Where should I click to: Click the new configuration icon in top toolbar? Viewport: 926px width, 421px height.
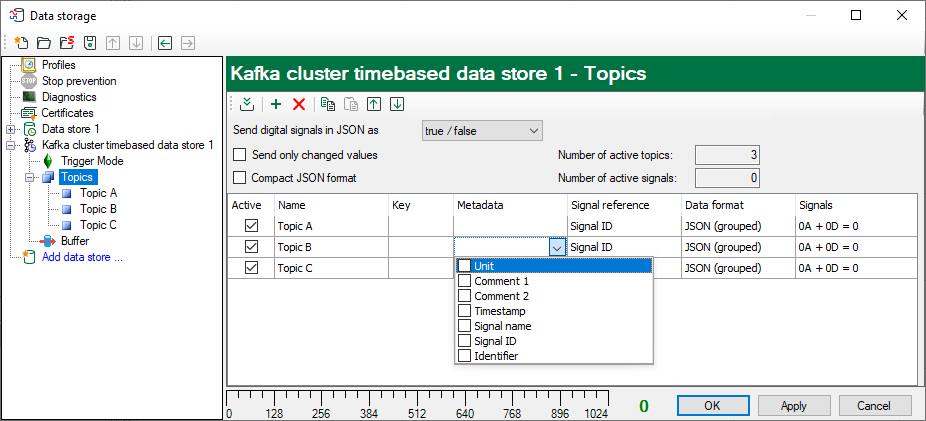point(22,43)
